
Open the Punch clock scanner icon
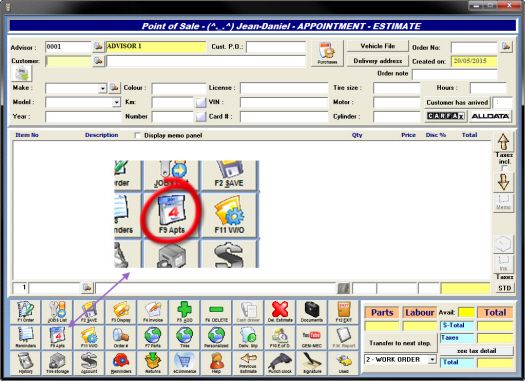280,363
